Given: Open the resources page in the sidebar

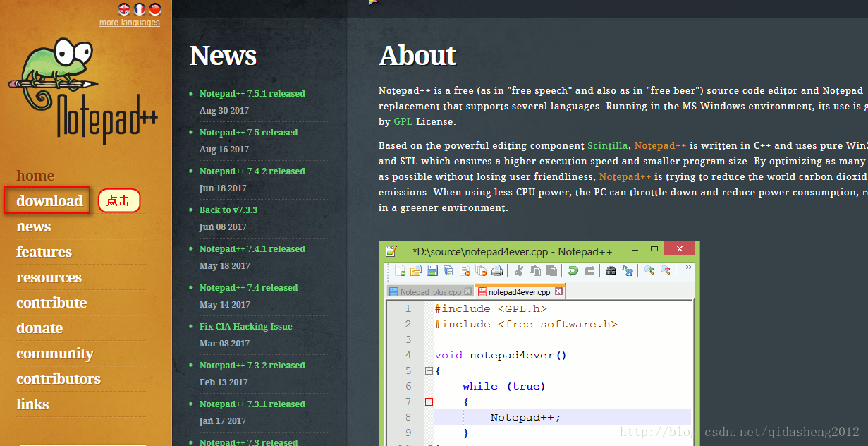Looking at the screenshot, I should pos(49,277).
